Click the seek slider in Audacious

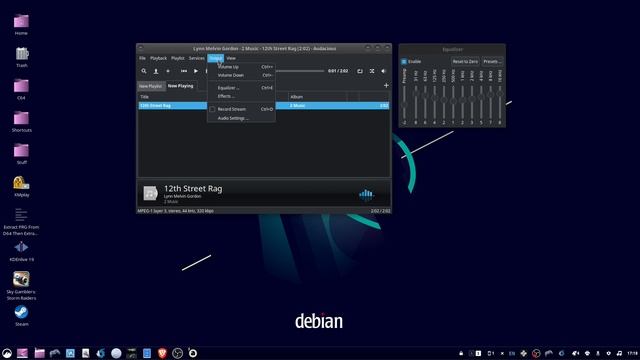(300, 71)
